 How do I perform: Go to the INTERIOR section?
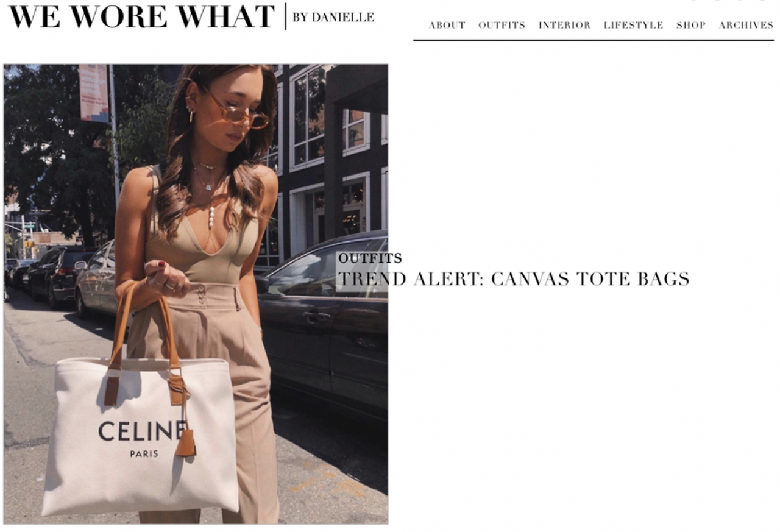tap(564, 25)
